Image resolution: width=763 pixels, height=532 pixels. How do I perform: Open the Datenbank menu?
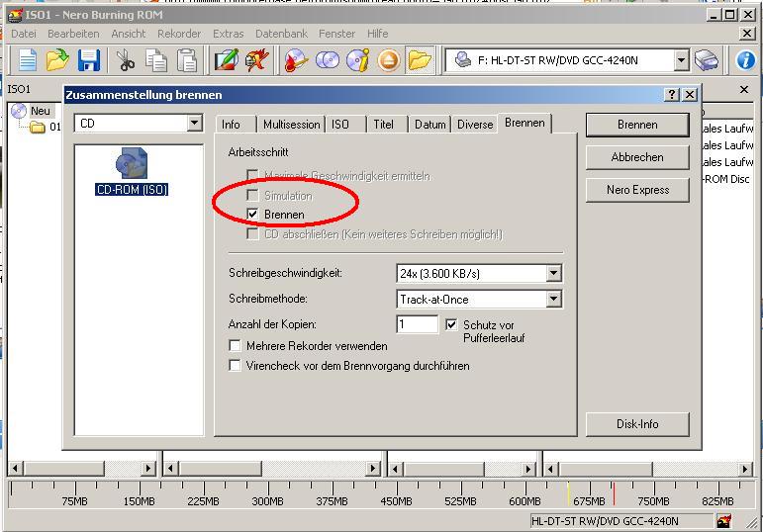281,34
